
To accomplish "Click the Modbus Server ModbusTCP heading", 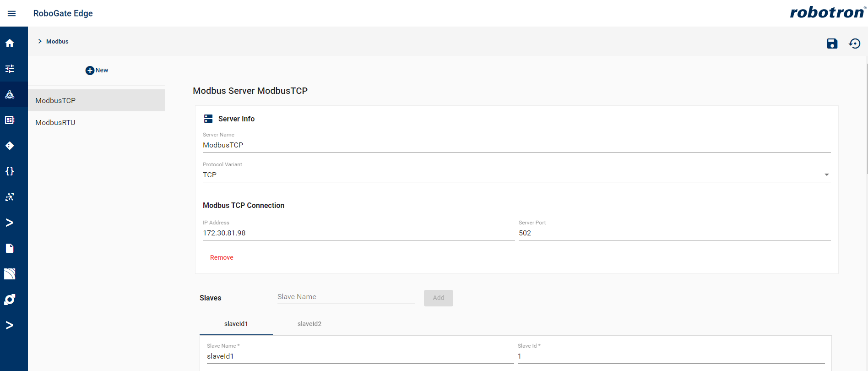I will coord(250,91).
